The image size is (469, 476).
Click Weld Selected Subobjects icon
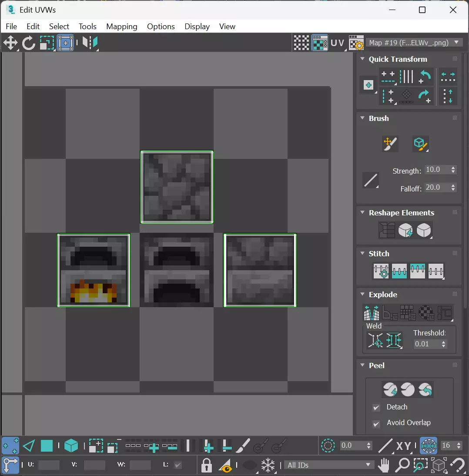[394, 340]
